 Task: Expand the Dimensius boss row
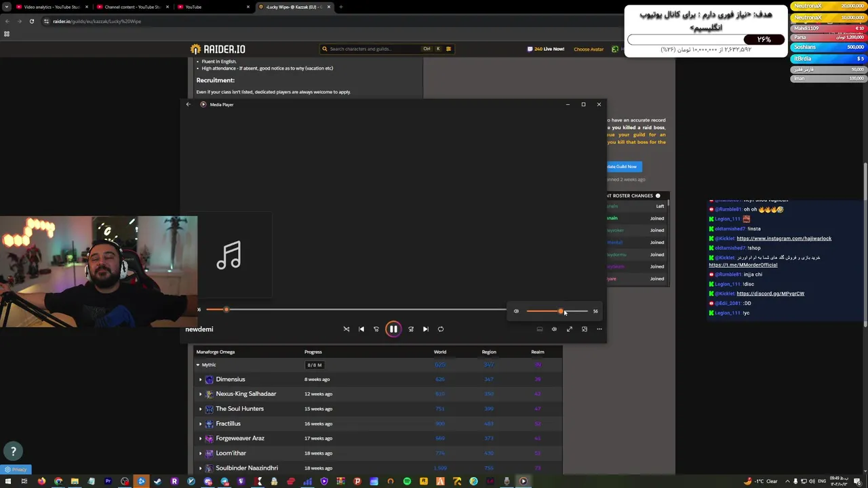(201, 380)
